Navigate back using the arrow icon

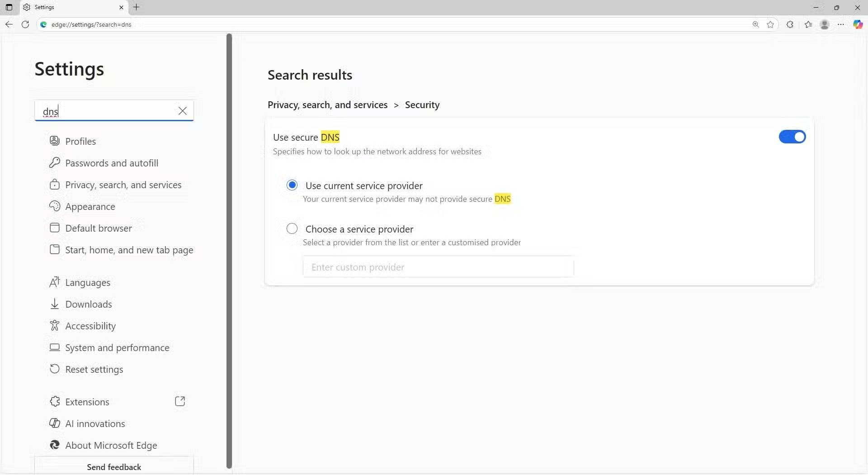click(9, 24)
